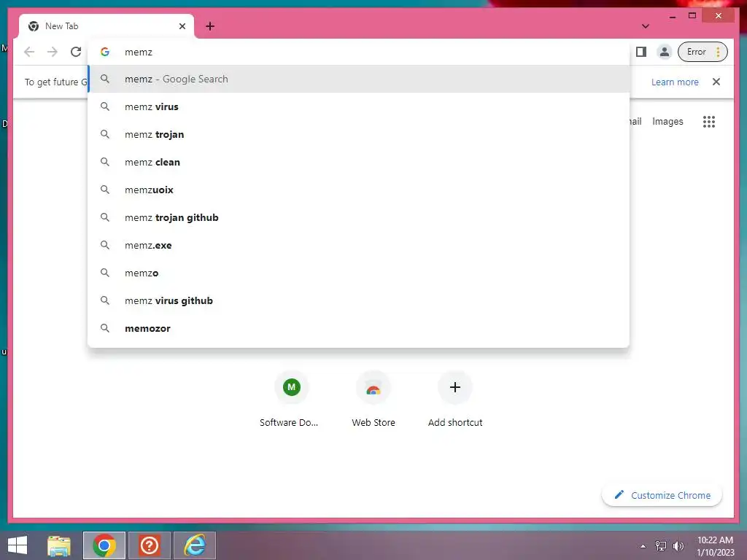This screenshot has height=560, width=747.
Task: Click the taskbar clock showing 10:22 AM
Action: click(716, 545)
